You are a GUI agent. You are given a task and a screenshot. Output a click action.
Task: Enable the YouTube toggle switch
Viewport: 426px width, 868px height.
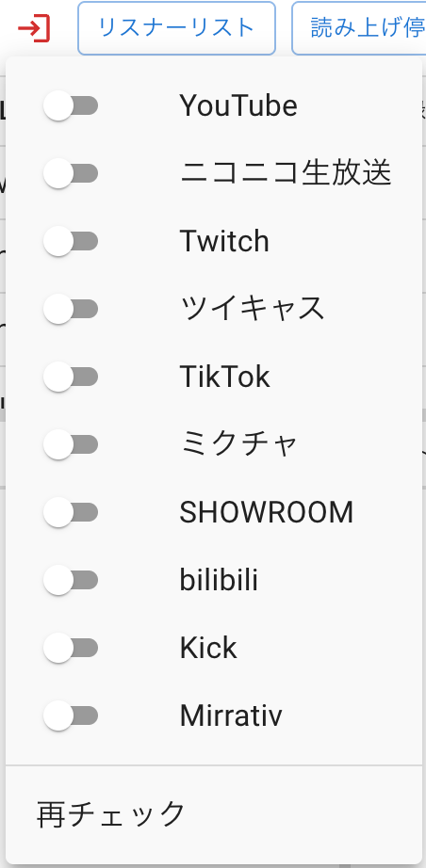(71, 105)
